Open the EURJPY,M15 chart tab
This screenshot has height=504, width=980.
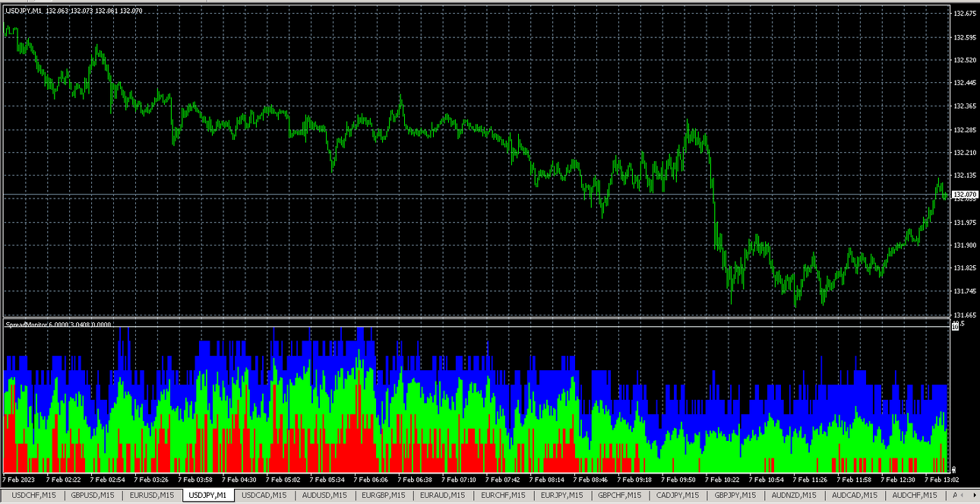coord(562,496)
